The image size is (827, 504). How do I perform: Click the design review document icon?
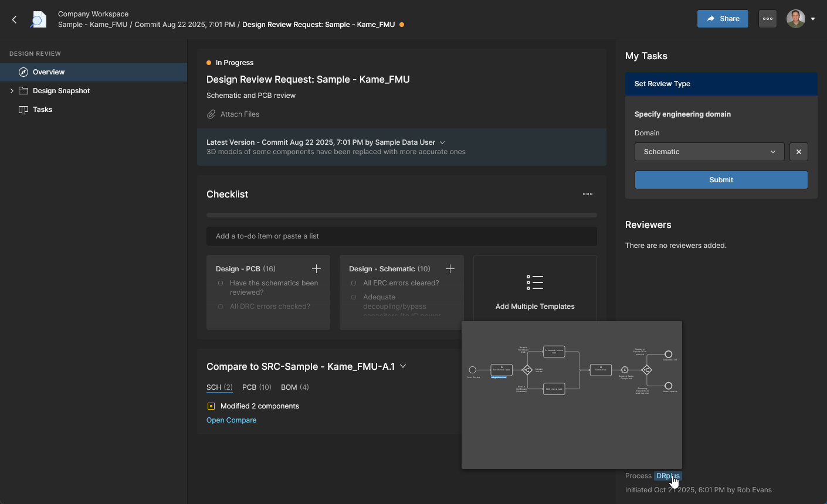click(x=39, y=19)
